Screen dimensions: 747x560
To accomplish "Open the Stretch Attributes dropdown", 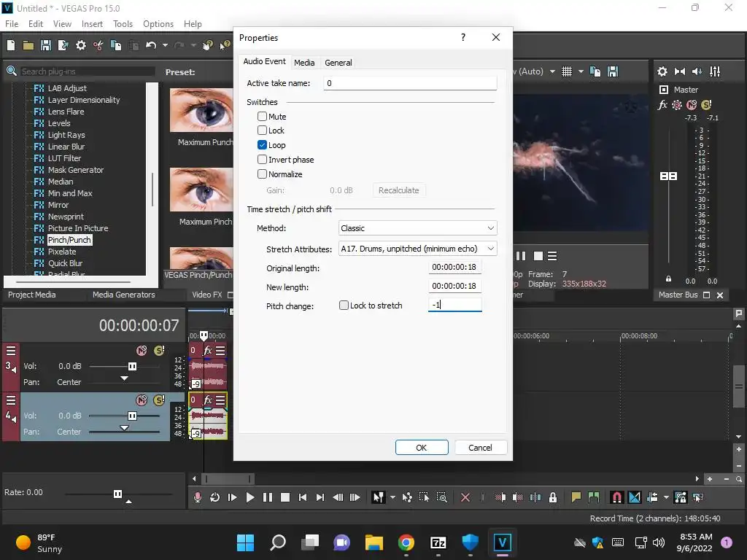I will (x=417, y=249).
